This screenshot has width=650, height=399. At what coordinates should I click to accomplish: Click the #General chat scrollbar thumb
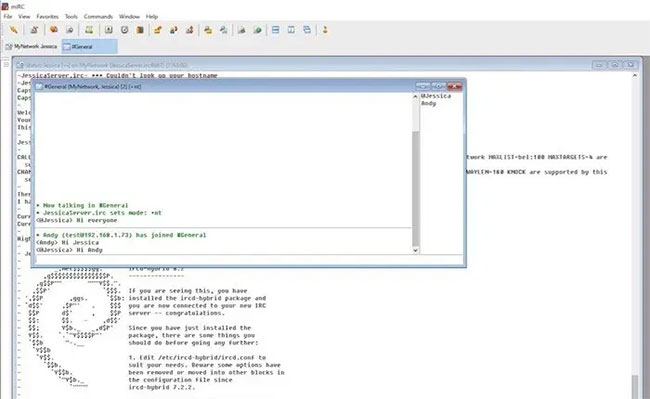click(x=415, y=189)
